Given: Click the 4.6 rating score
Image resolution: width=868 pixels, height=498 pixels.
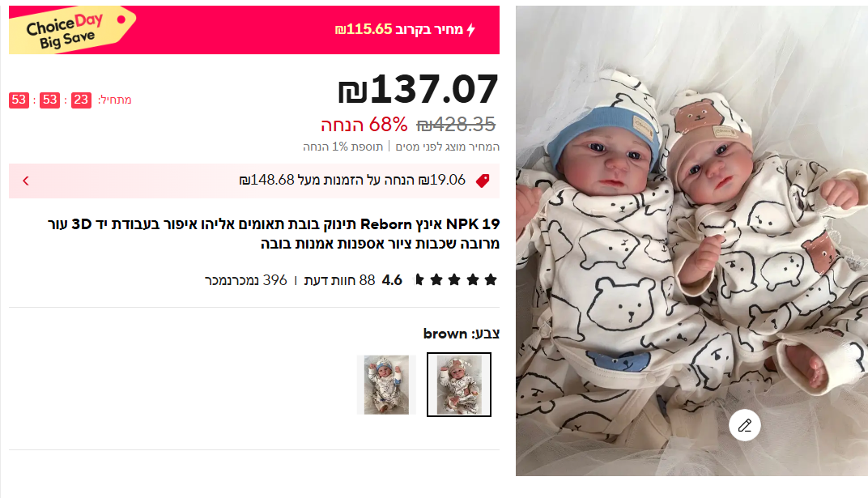Looking at the screenshot, I should click(392, 280).
